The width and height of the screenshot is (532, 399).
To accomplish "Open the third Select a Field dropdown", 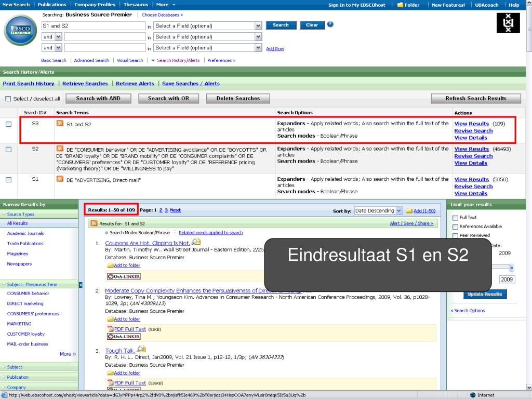I will point(208,47).
